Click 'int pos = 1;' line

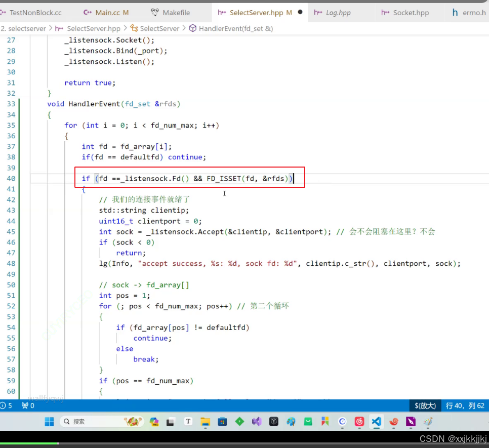(125, 296)
